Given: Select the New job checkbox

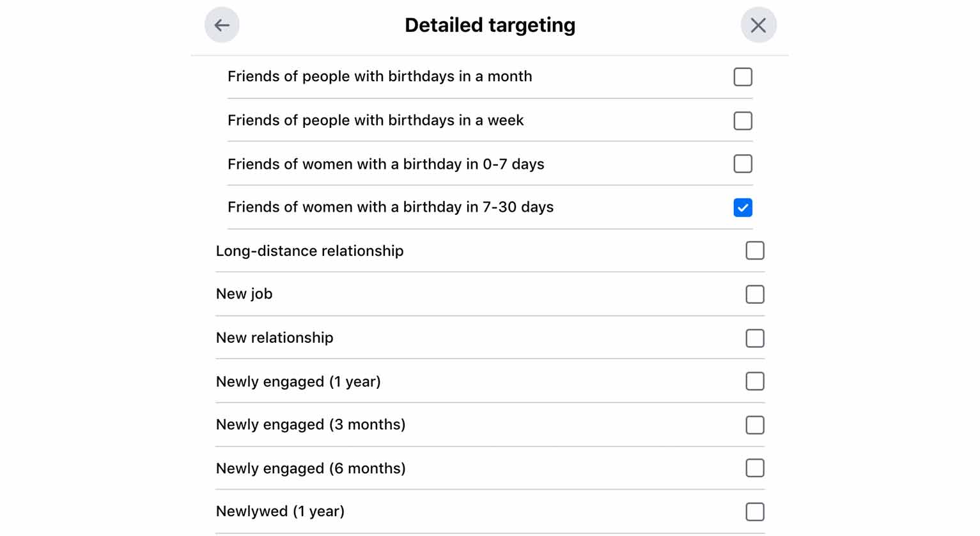Looking at the screenshot, I should click(x=755, y=294).
